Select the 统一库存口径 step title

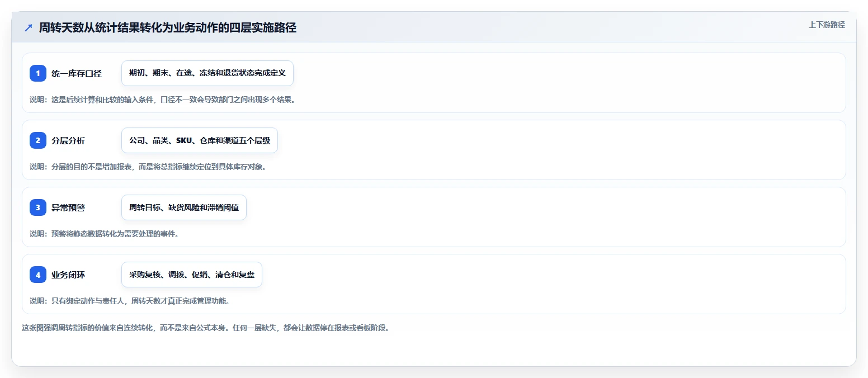click(x=77, y=73)
